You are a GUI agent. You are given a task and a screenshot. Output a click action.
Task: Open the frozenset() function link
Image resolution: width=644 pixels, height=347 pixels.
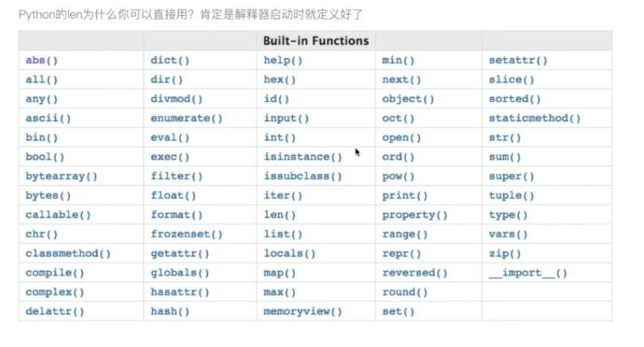pyautogui.click(x=186, y=234)
